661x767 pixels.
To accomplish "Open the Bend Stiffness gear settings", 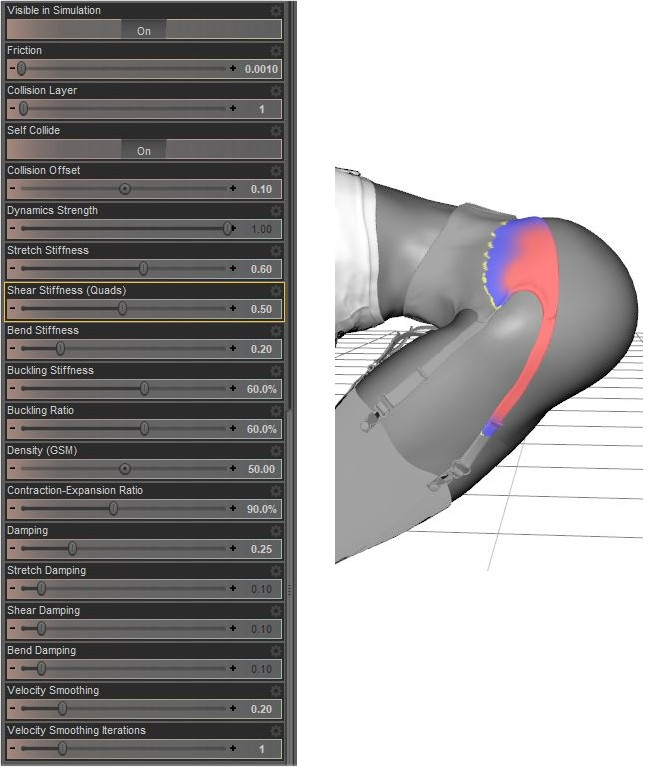I will (x=276, y=331).
